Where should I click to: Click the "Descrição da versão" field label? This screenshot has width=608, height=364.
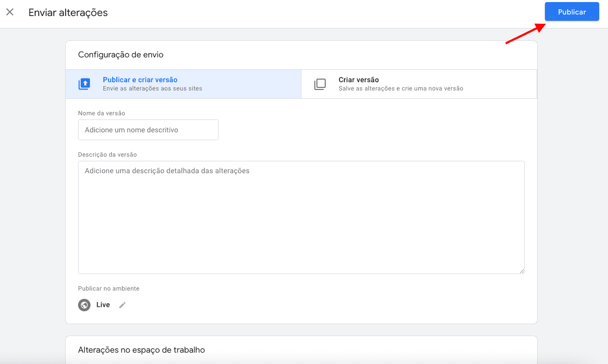pyautogui.click(x=107, y=154)
